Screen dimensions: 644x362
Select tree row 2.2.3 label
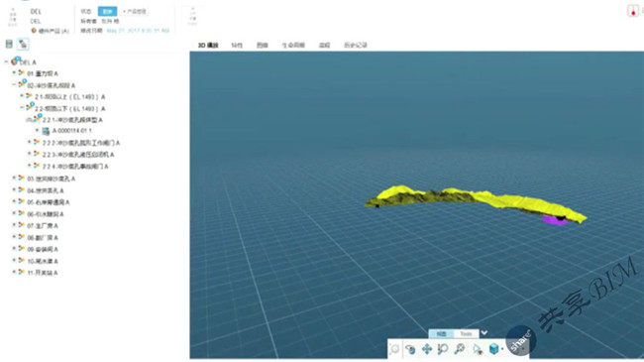[x=78, y=155]
